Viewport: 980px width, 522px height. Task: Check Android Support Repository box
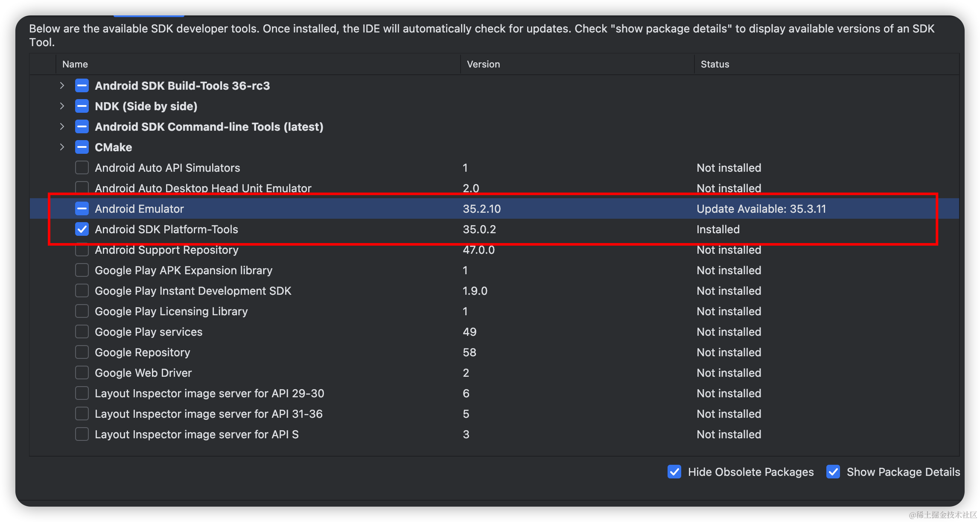(x=82, y=250)
